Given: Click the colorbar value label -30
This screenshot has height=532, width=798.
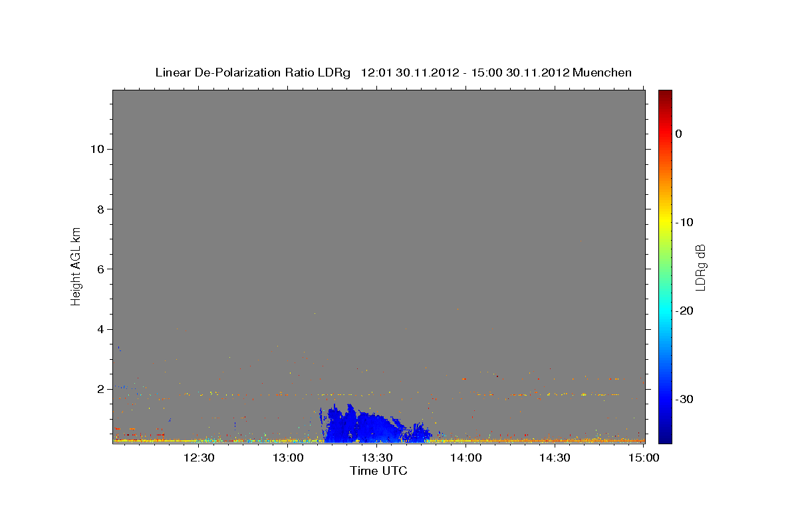Looking at the screenshot, I should pos(685,399).
